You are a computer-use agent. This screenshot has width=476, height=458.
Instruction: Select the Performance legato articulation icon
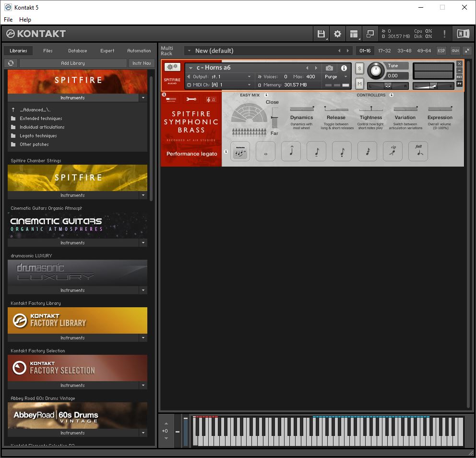pos(240,151)
